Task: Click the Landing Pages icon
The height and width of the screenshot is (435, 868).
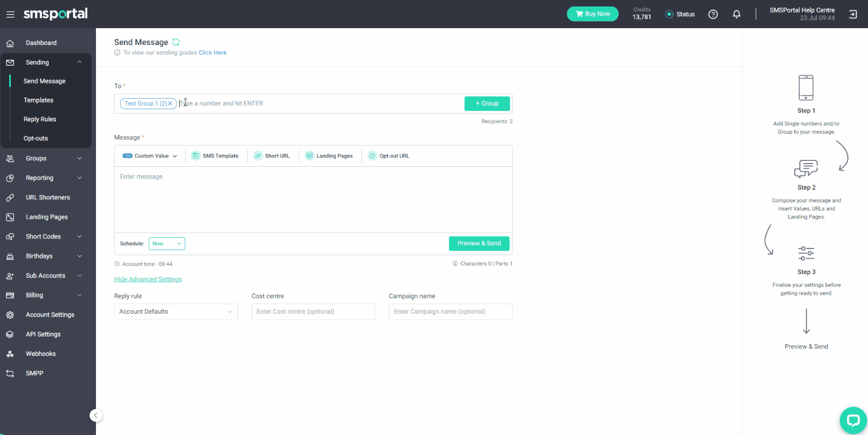Action: point(10,217)
